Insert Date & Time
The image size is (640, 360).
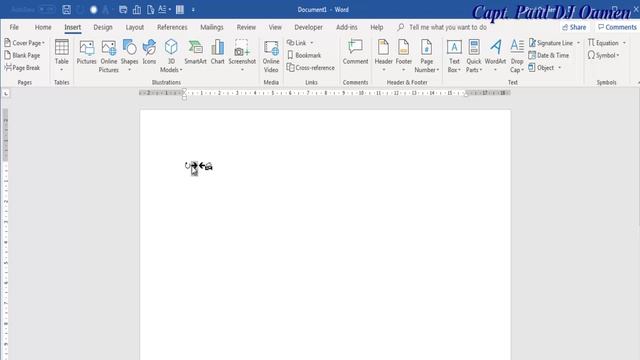coord(549,55)
